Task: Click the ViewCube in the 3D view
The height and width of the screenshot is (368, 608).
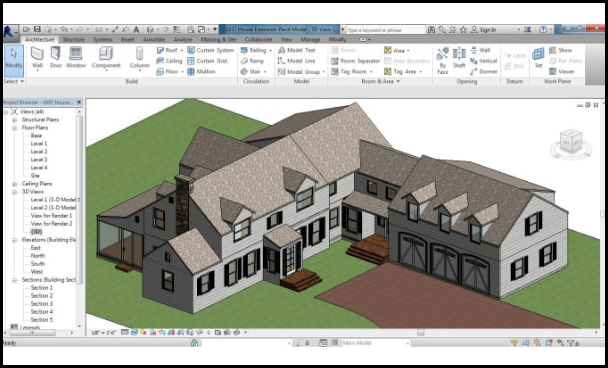Action: tap(571, 144)
